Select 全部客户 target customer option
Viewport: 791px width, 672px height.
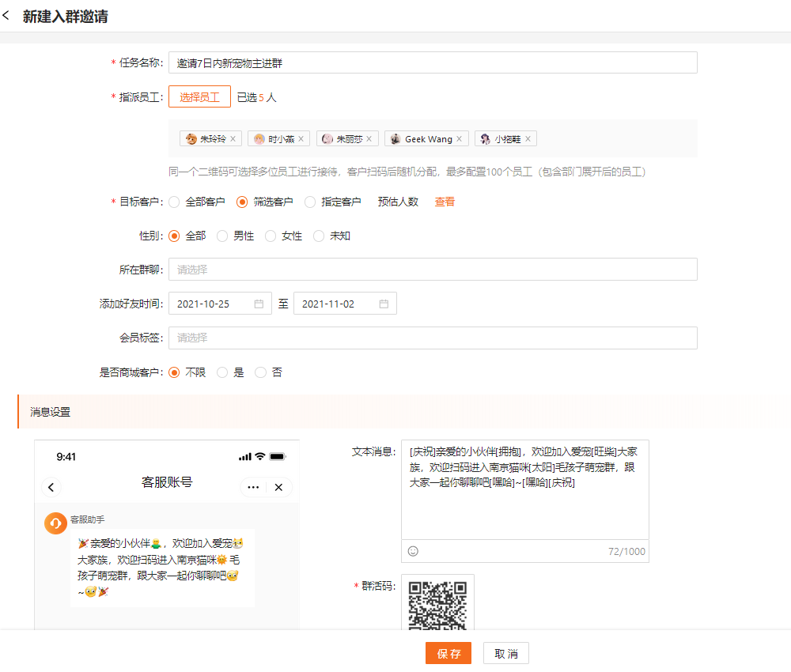click(175, 202)
